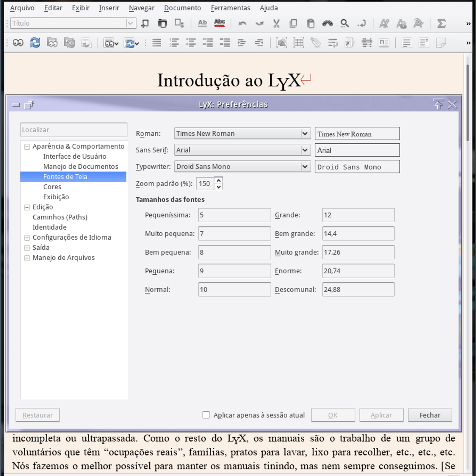Click the Sigma math insert icon

coord(441,23)
